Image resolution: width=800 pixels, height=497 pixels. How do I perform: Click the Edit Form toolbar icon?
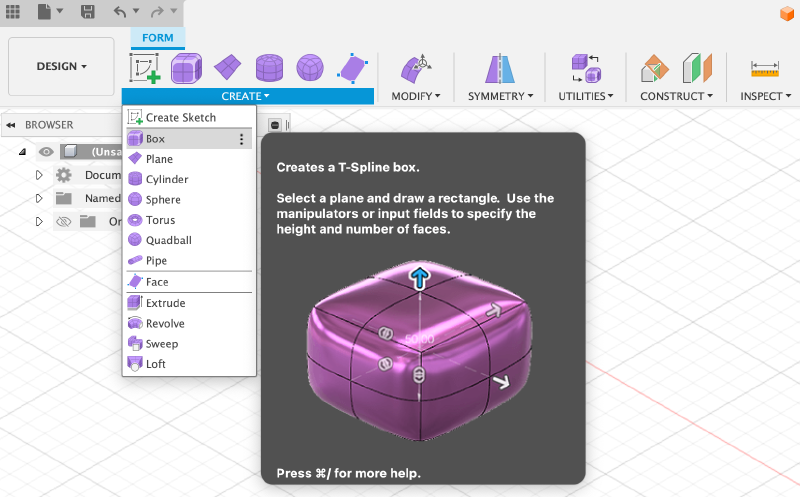[416, 69]
